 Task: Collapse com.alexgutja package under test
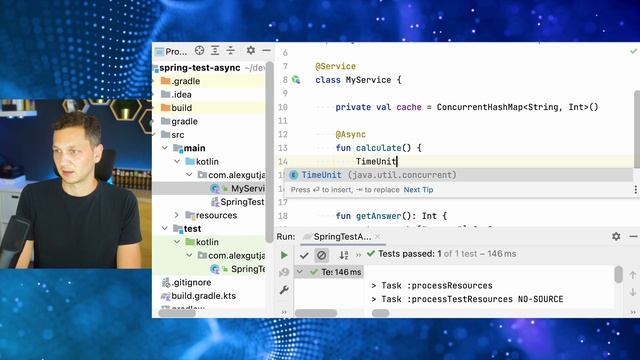[x=189, y=255]
